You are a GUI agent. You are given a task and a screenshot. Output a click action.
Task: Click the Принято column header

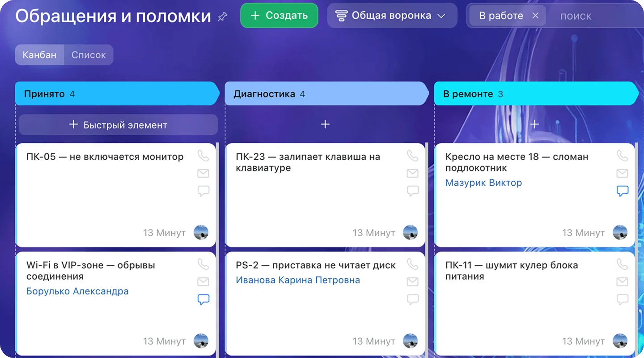[x=117, y=94]
